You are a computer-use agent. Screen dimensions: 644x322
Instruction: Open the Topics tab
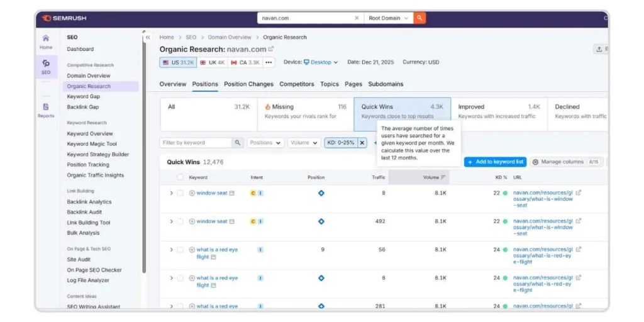point(330,84)
